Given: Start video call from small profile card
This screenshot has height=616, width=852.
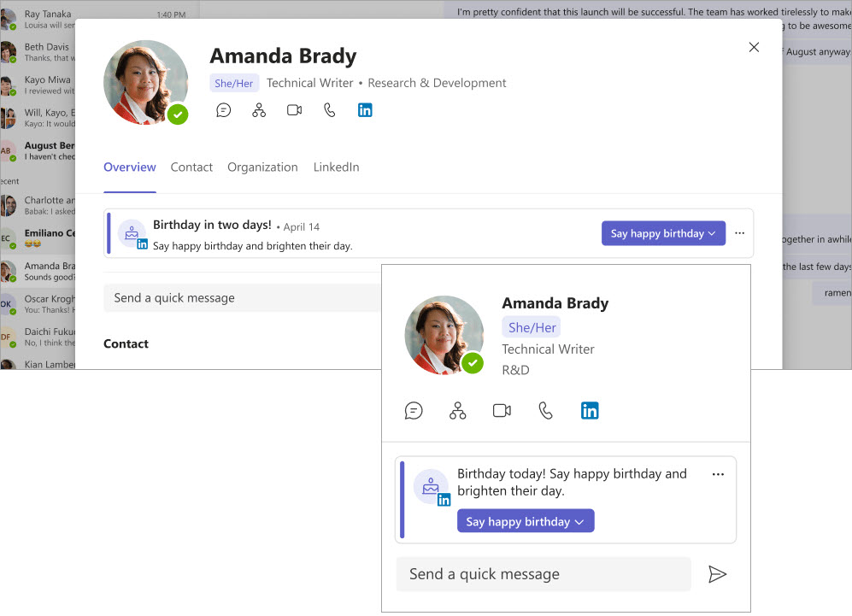Looking at the screenshot, I should [x=502, y=411].
